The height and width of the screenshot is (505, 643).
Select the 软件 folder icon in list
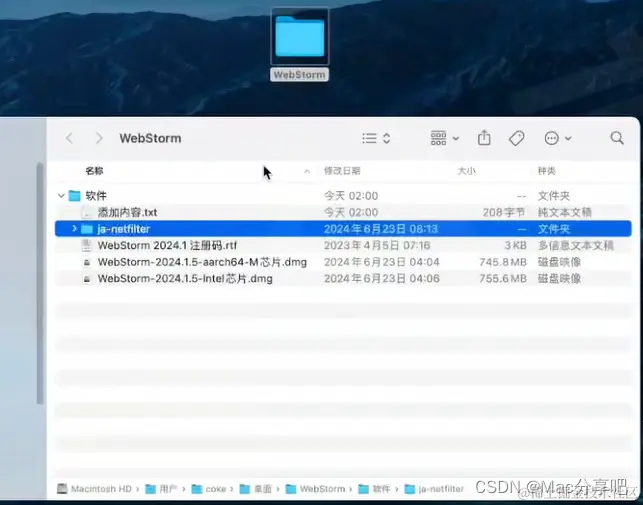(x=74, y=196)
